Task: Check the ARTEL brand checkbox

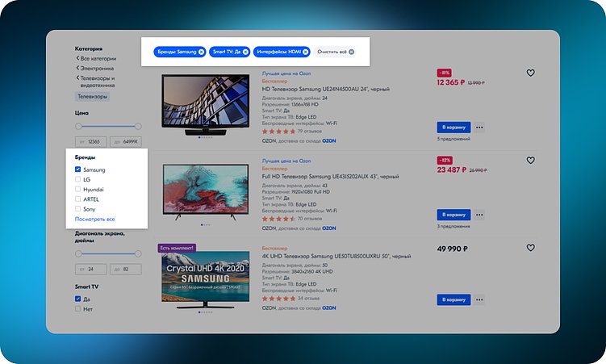Action: (77, 199)
